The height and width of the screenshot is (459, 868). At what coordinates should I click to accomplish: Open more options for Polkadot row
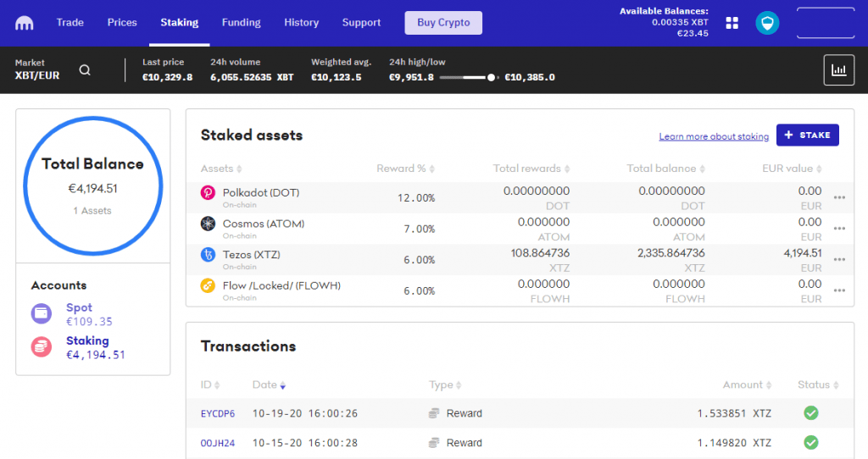839,197
